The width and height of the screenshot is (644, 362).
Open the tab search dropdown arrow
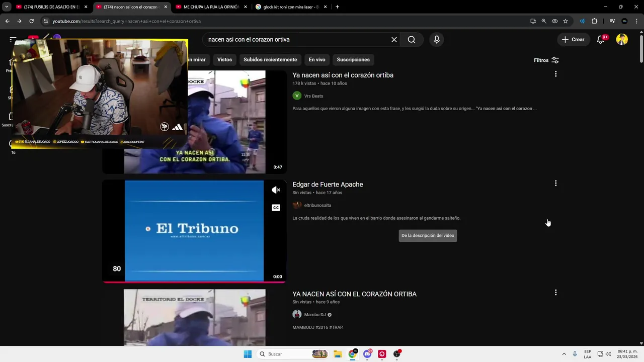coord(7,7)
